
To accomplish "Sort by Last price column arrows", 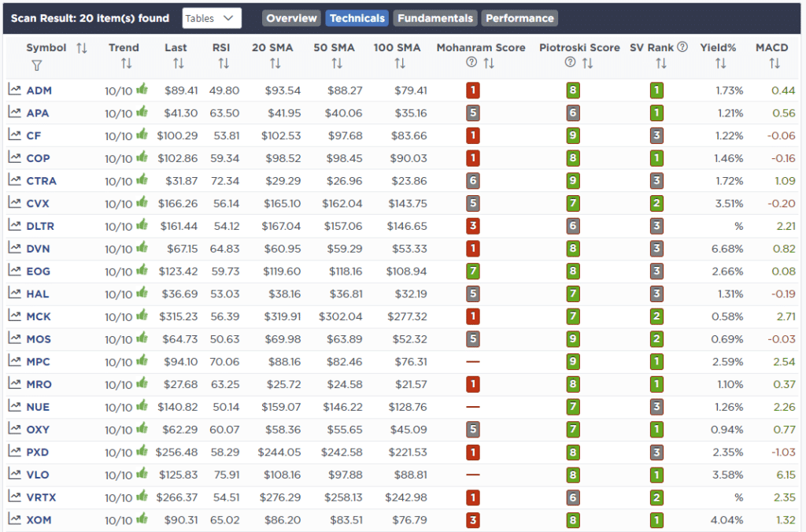I will tap(179, 63).
